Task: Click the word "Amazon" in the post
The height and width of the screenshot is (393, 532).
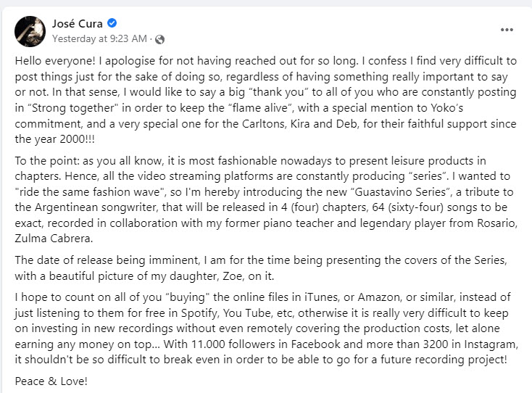Action: click(x=378, y=297)
